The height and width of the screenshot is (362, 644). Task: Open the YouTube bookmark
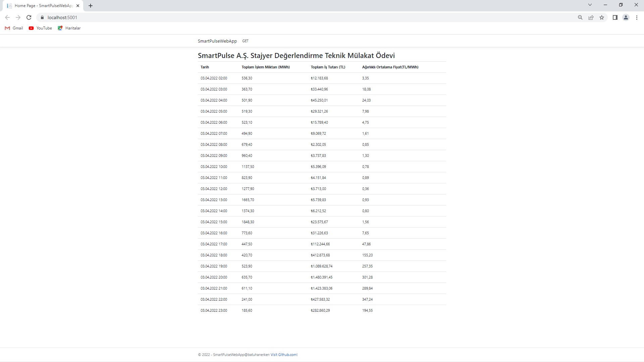(40, 28)
